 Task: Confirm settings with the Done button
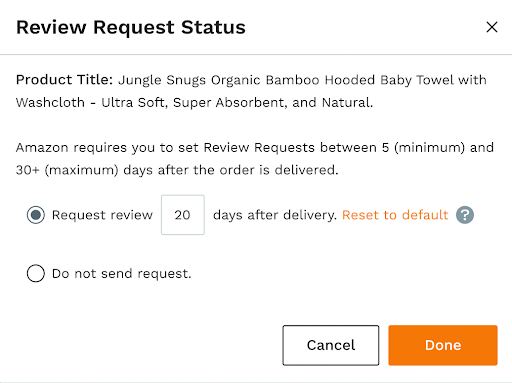point(443,345)
